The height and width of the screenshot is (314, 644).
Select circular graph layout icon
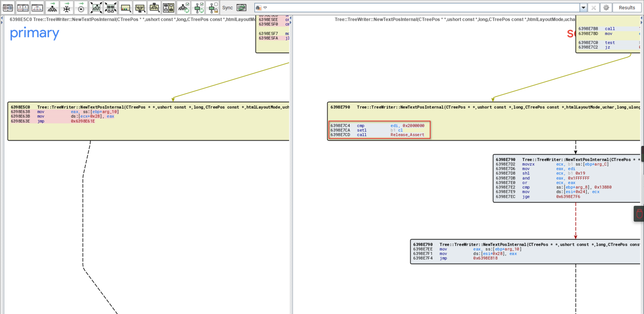81,8
